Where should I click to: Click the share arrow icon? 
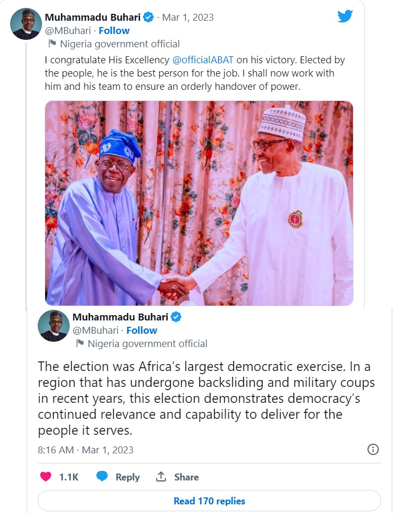pos(161,477)
